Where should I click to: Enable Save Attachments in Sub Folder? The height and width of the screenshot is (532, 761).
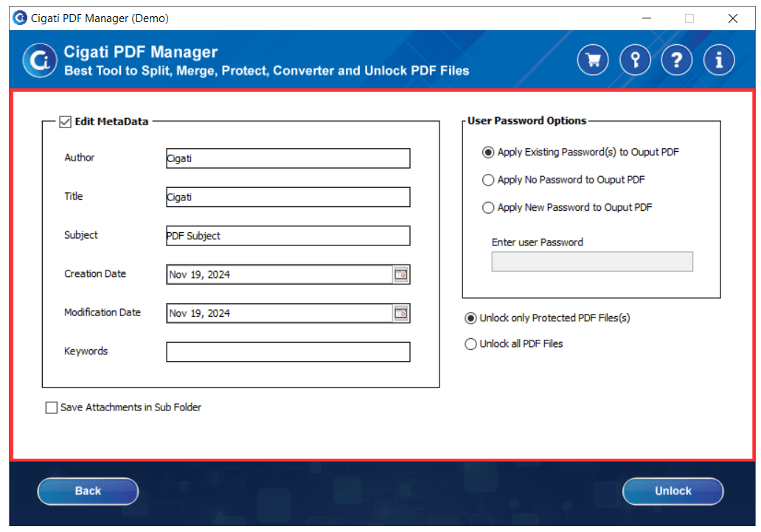[x=52, y=407]
